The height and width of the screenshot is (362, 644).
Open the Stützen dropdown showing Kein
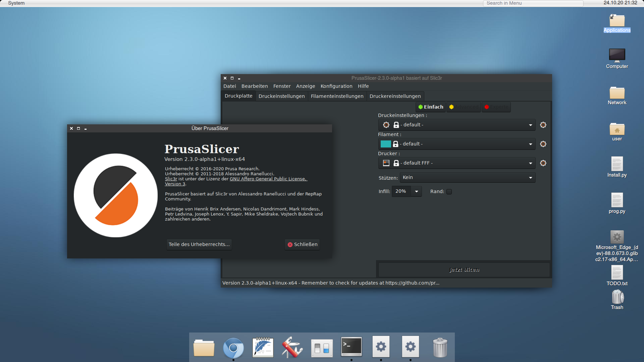[468, 178]
